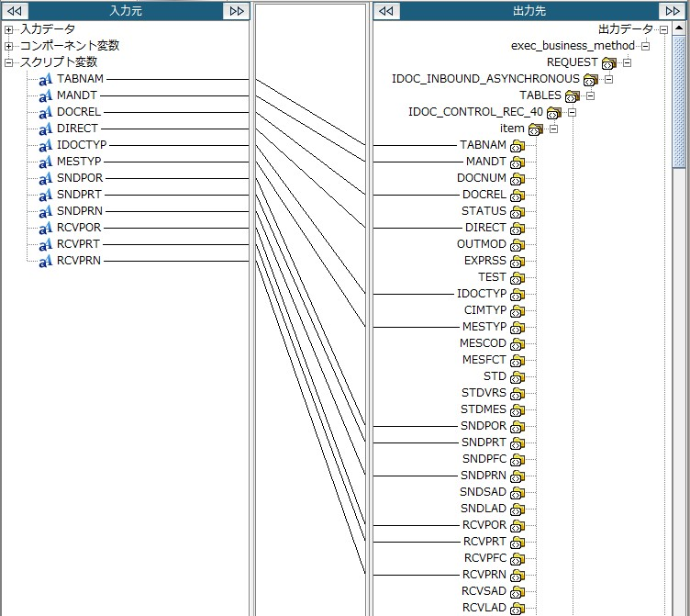Click the OUTMOD element icon
The height and width of the screenshot is (616, 690).
[517, 245]
